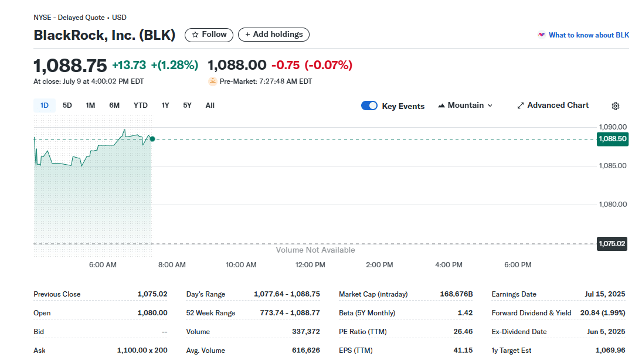The width and height of the screenshot is (642, 364).
Task: Click the Volume Not Available text
Action: [315, 250]
